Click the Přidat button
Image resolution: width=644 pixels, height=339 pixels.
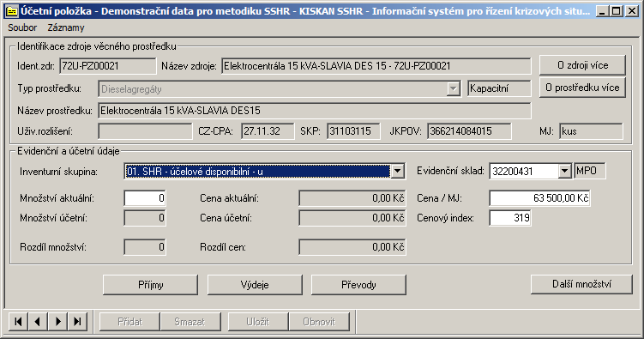[129, 321]
